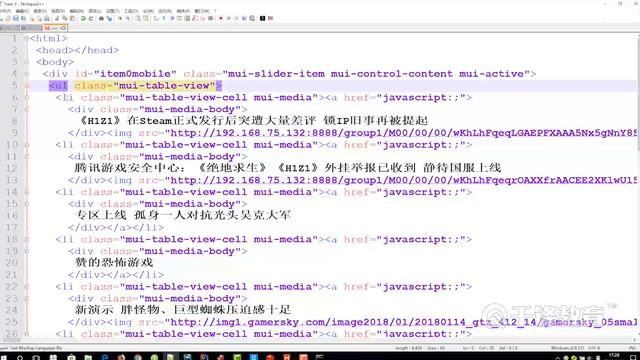Click the 赞的恐怖游戏 text on line 20

pos(114,262)
